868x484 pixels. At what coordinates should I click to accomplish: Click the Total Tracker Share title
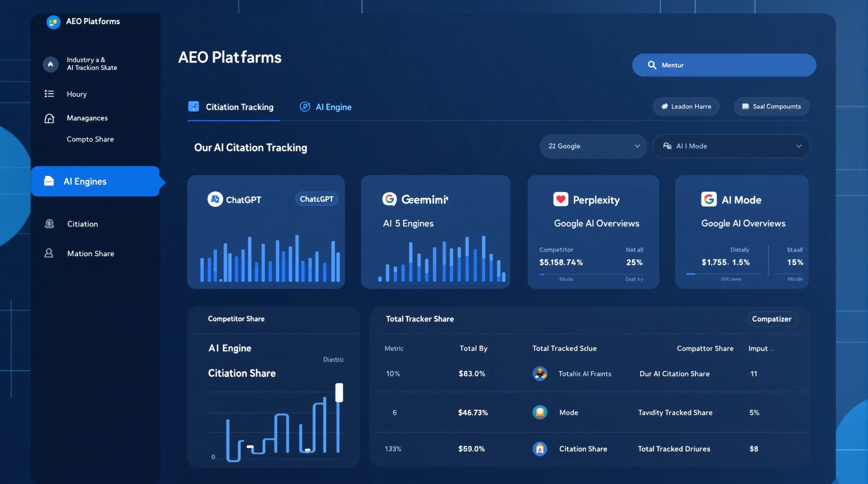tap(420, 319)
